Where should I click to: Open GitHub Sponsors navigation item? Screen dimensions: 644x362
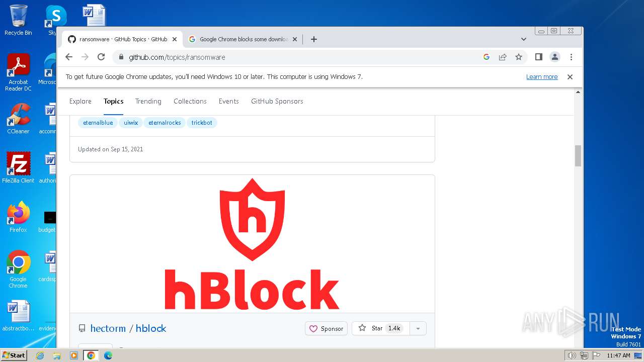277,101
